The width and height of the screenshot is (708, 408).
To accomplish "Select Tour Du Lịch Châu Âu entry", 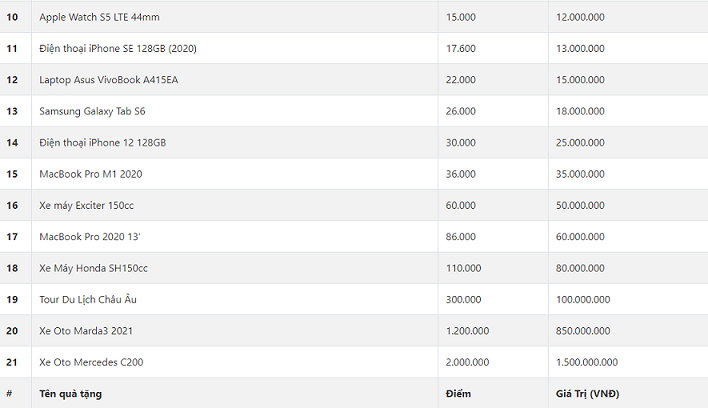I will tap(89, 299).
